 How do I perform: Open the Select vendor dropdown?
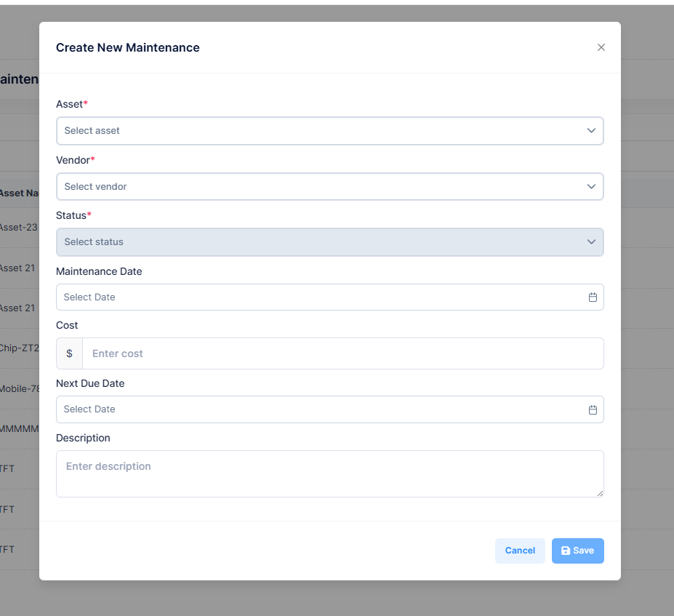[x=329, y=187]
